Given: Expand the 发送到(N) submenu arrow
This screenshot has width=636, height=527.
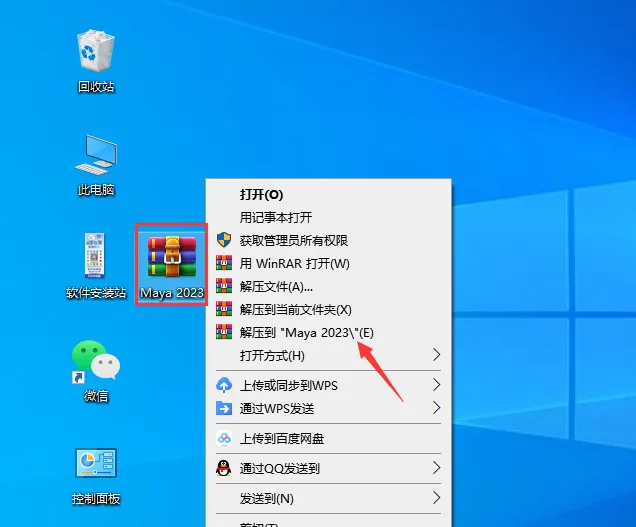Looking at the screenshot, I should (x=436, y=498).
